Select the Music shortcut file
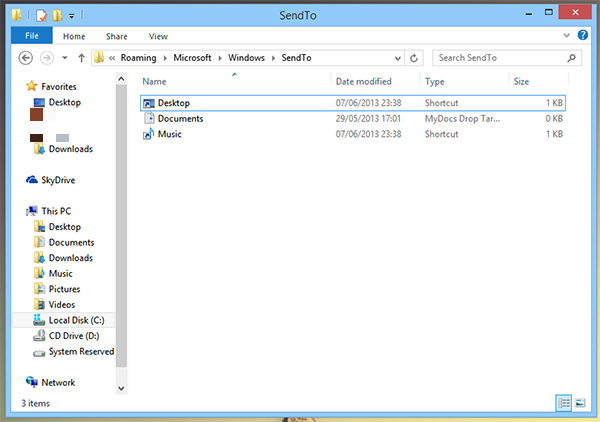The image size is (600, 422). (169, 134)
